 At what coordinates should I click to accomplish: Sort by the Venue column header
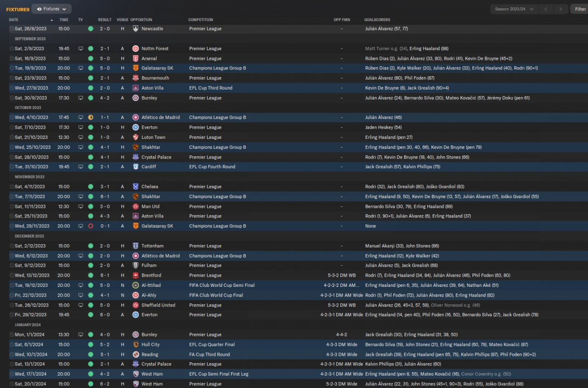click(122, 20)
